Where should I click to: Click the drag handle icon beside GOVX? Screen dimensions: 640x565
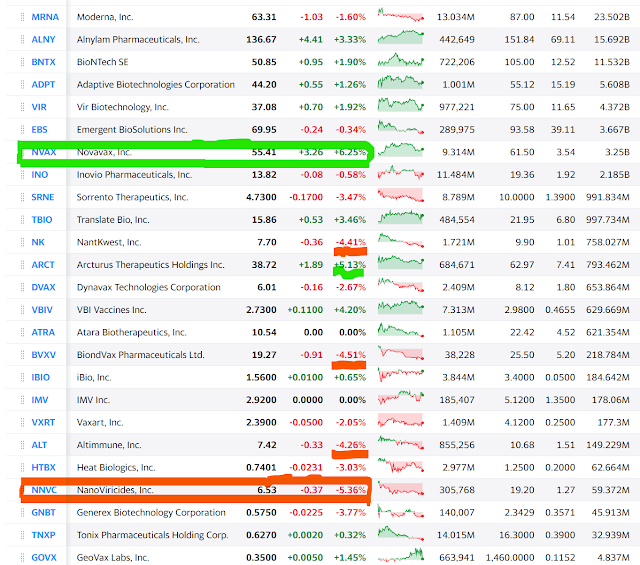(x=22, y=558)
